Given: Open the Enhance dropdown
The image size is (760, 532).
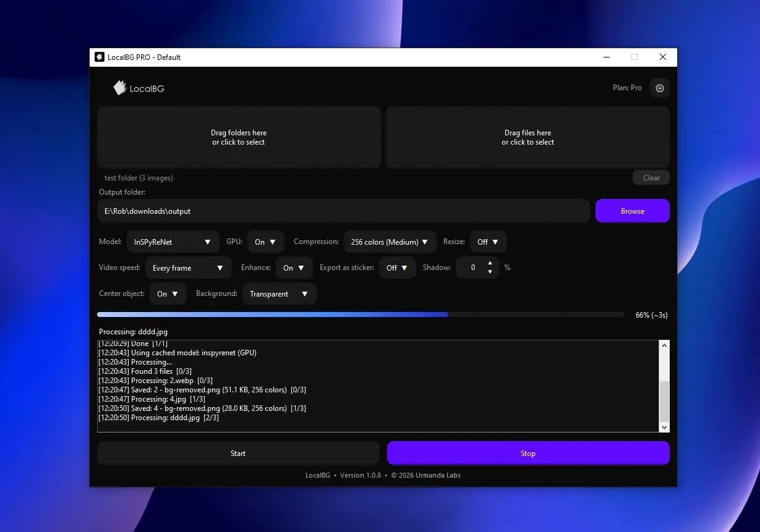Looking at the screenshot, I should (294, 268).
